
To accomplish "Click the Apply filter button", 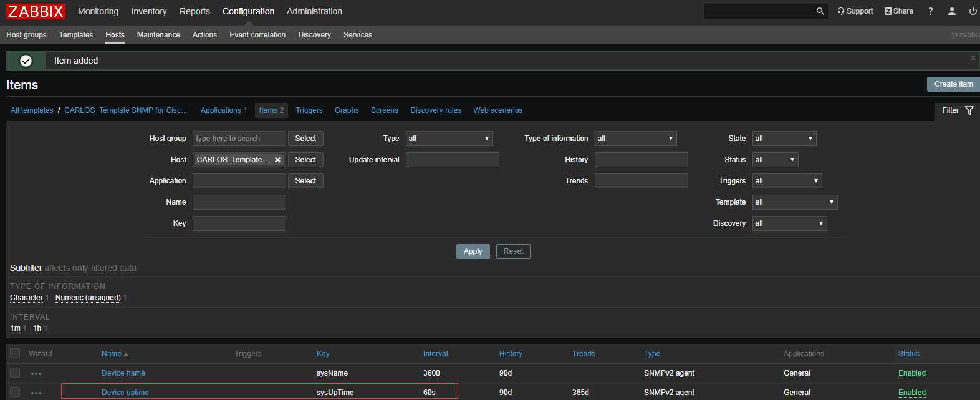I will [473, 251].
